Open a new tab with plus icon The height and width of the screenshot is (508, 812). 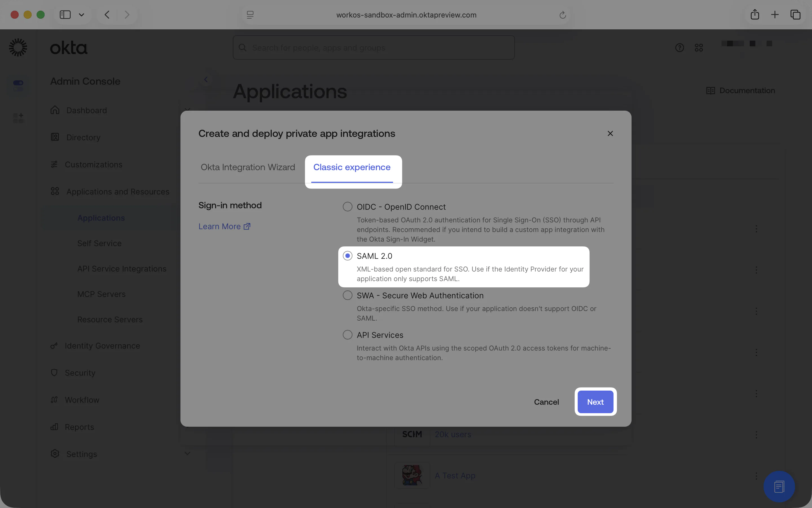pyautogui.click(x=775, y=15)
